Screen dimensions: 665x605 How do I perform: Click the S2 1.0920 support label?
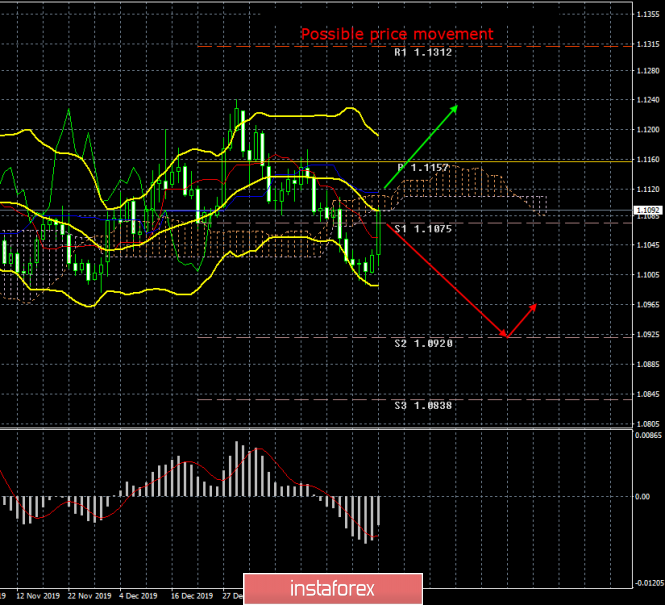[x=423, y=343]
